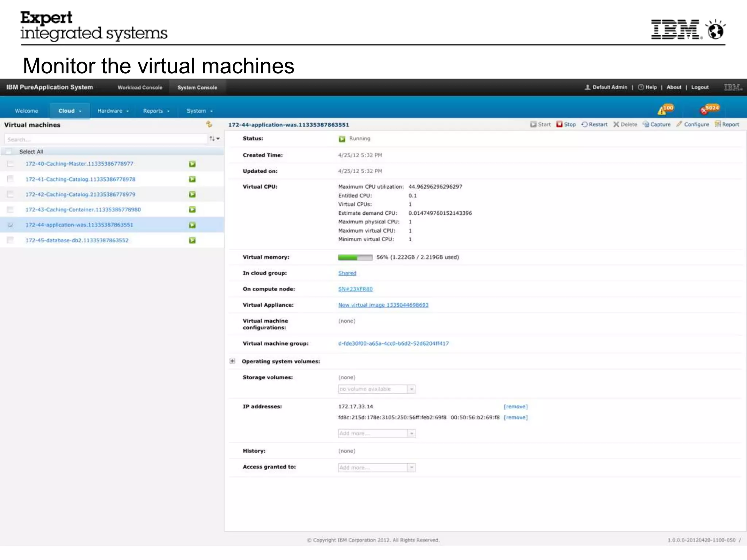Select VM 172-45-database-db2.11335387863552
Image resolution: width=747 pixels, height=560 pixels.
click(x=77, y=240)
